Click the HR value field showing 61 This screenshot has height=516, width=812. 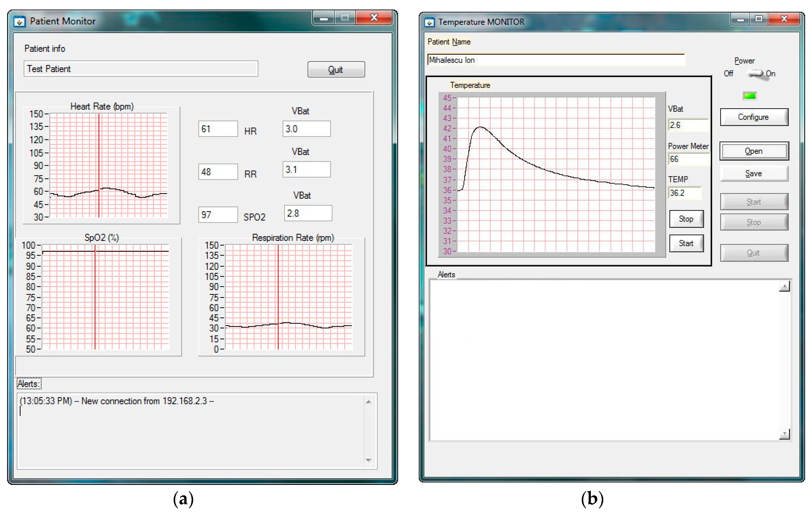pyautogui.click(x=218, y=129)
